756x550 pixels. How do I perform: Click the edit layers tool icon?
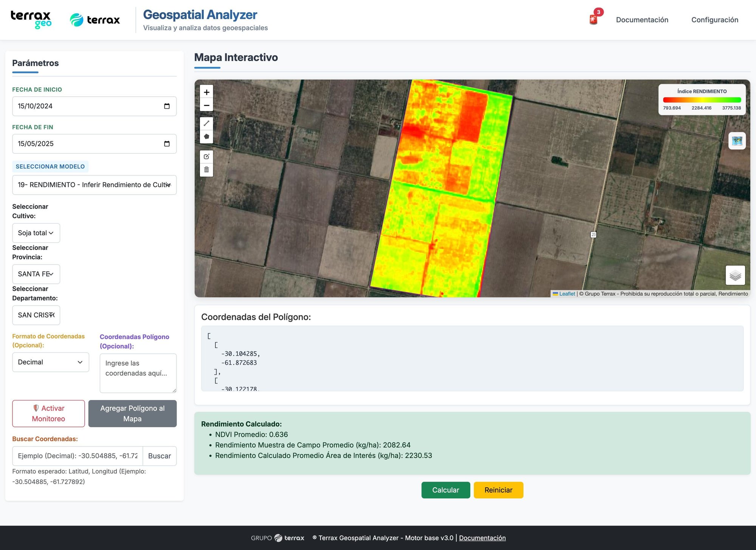206,156
